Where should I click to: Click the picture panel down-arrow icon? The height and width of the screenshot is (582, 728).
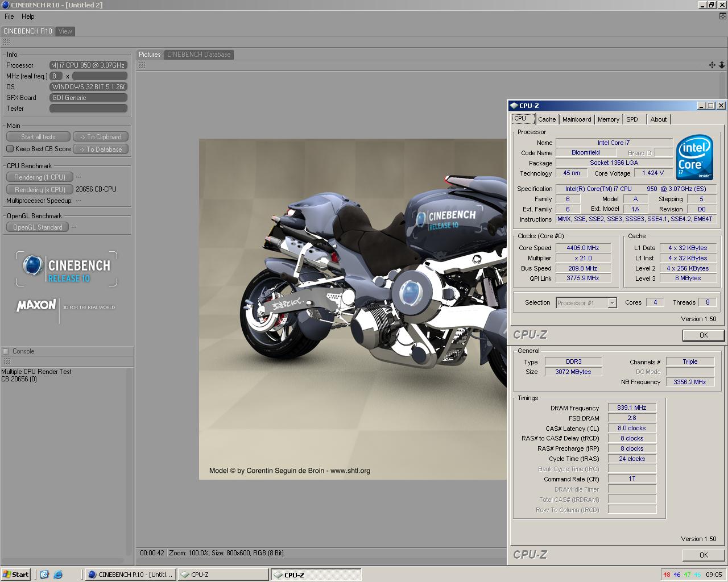pos(722,65)
